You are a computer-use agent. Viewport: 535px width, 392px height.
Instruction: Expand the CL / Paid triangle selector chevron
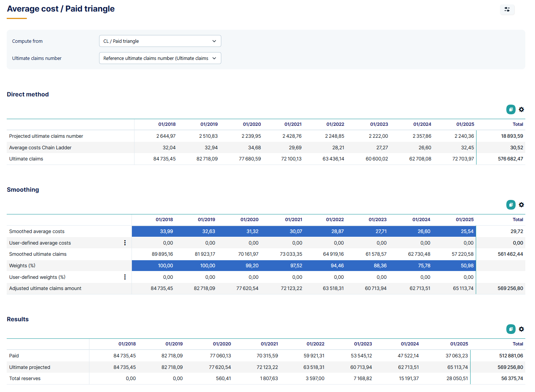[214, 41]
